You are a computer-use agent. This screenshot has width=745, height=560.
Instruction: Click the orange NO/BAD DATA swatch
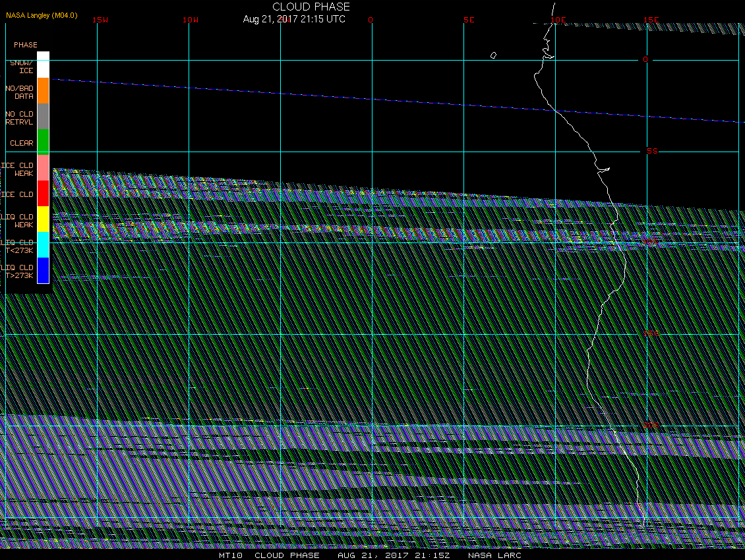(44, 91)
